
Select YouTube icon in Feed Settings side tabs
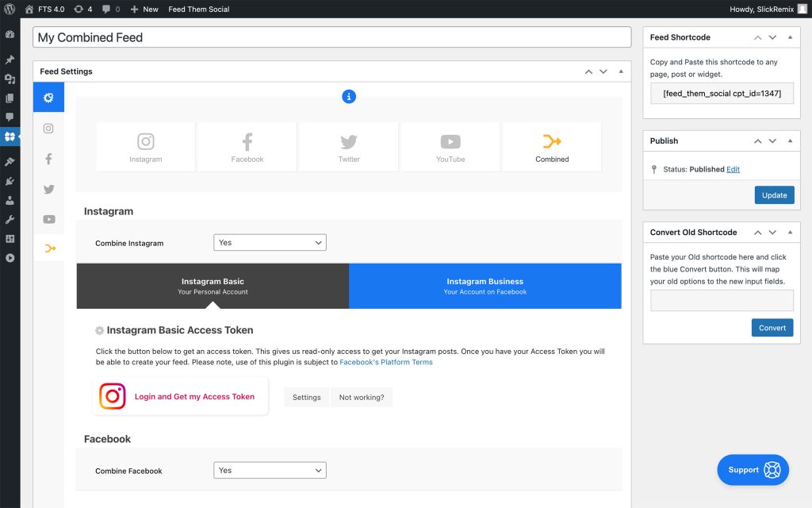coord(48,219)
